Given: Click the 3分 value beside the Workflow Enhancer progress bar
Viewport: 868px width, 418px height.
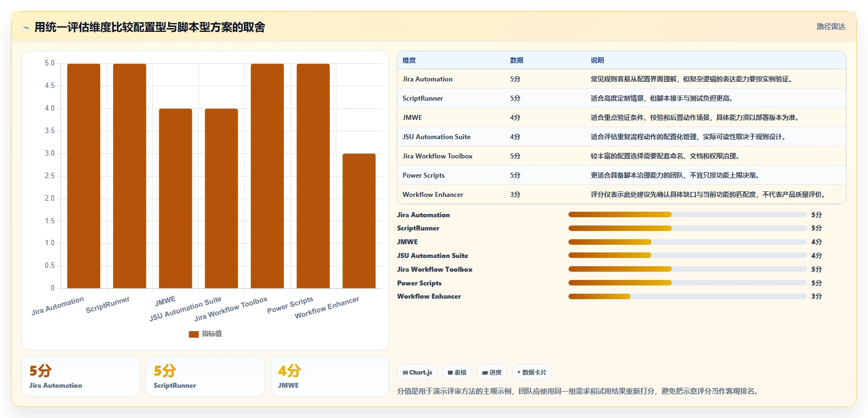Looking at the screenshot, I should click(x=816, y=296).
